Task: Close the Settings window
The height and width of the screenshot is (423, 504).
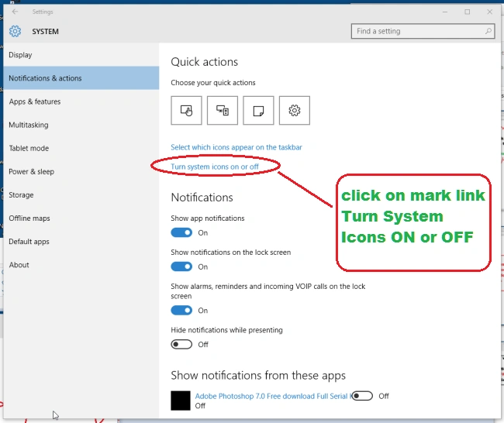Action: click(x=489, y=12)
